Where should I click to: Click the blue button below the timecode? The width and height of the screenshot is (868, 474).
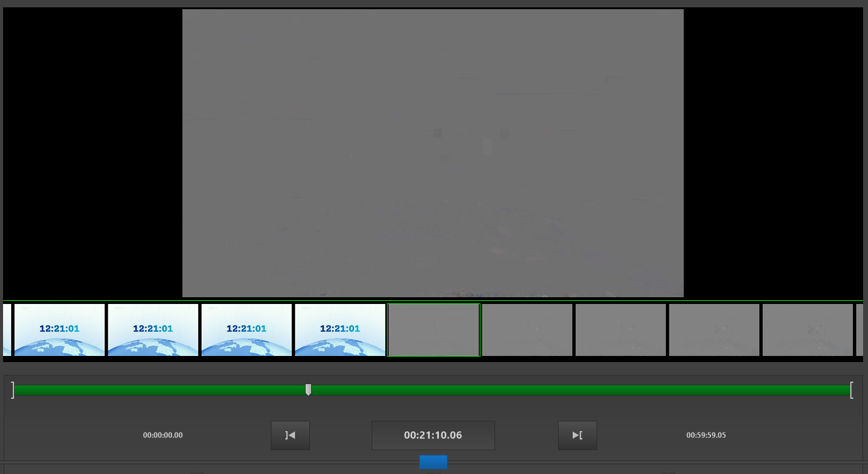(x=433, y=462)
